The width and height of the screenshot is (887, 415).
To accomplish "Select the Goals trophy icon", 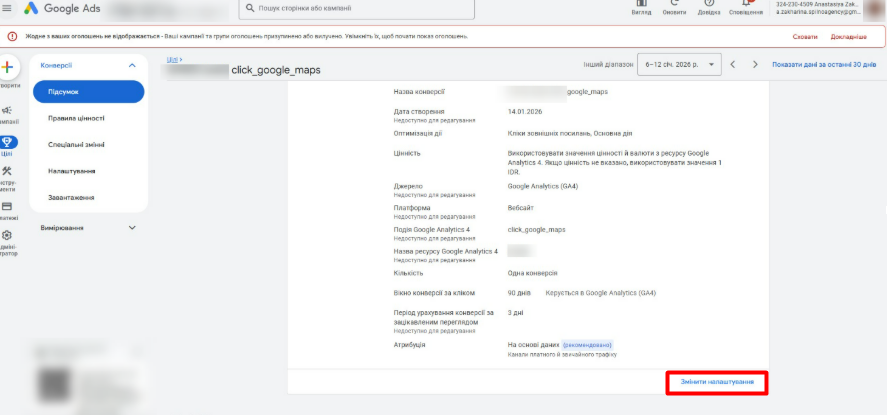I will point(7,142).
